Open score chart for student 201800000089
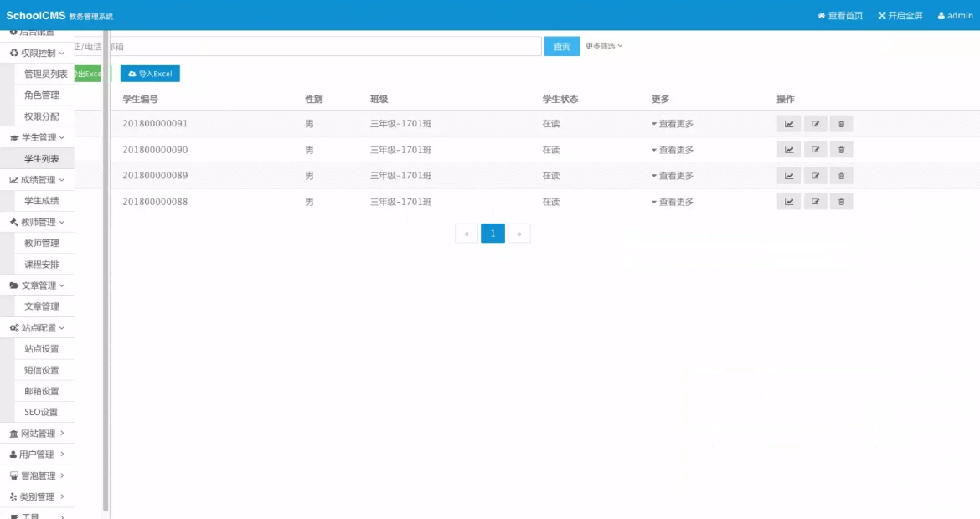The image size is (980, 519). [x=789, y=176]
